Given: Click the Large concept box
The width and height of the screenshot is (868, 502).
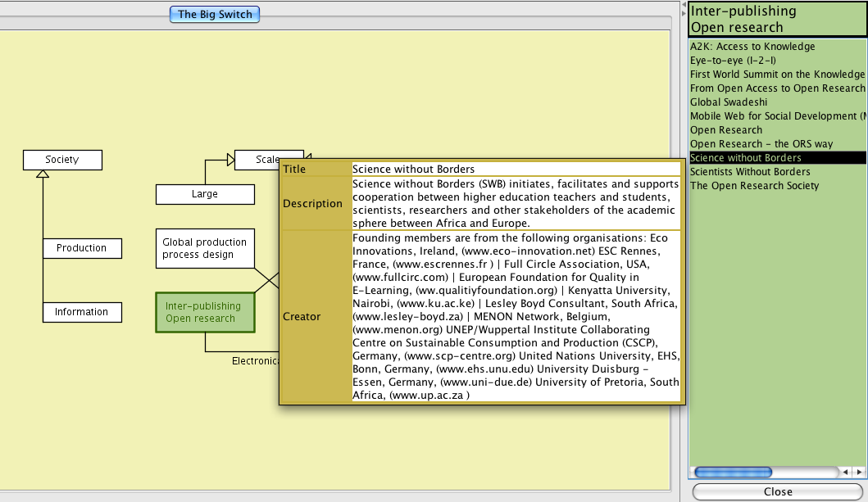Looking at the screenshot, I should pyautogui.click(x=205, y=194).
